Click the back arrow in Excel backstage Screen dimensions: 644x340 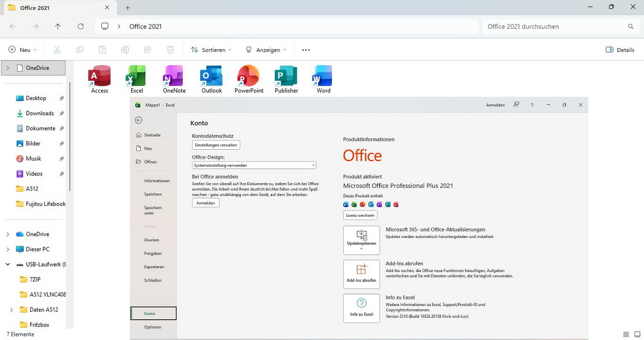[x=139, y=120]
